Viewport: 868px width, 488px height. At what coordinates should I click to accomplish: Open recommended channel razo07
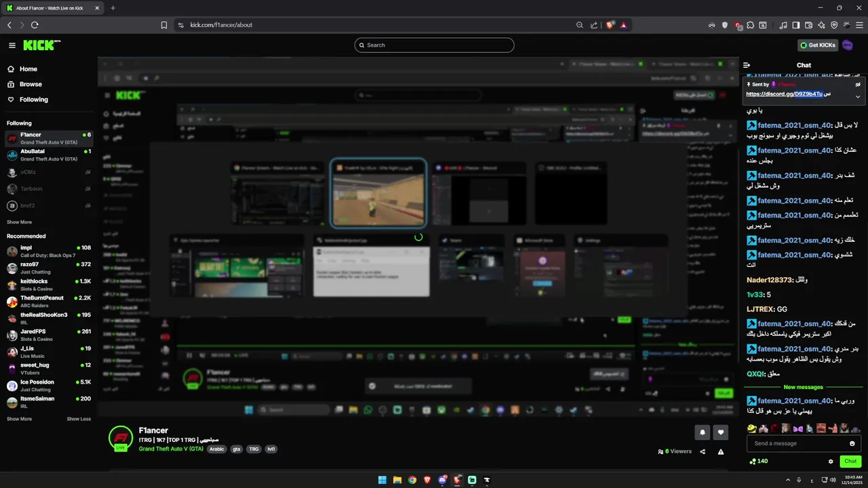point(49,268)
